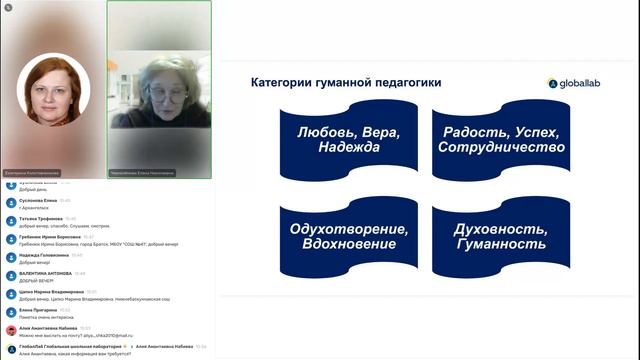640x360 pixels.
Task: Select the green-outlined active speaker webcam tile
Action: pos(160,89)
